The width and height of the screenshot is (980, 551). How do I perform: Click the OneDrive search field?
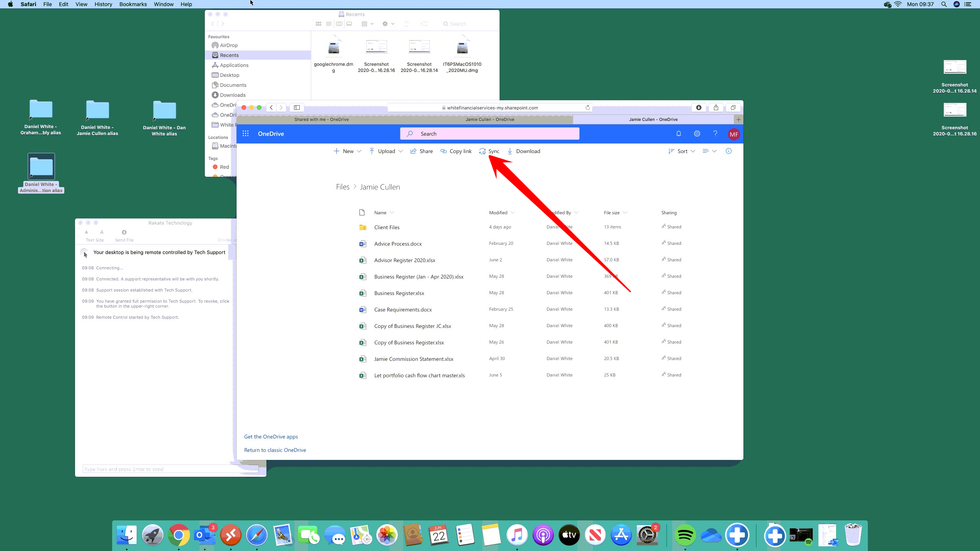(490, 134)
